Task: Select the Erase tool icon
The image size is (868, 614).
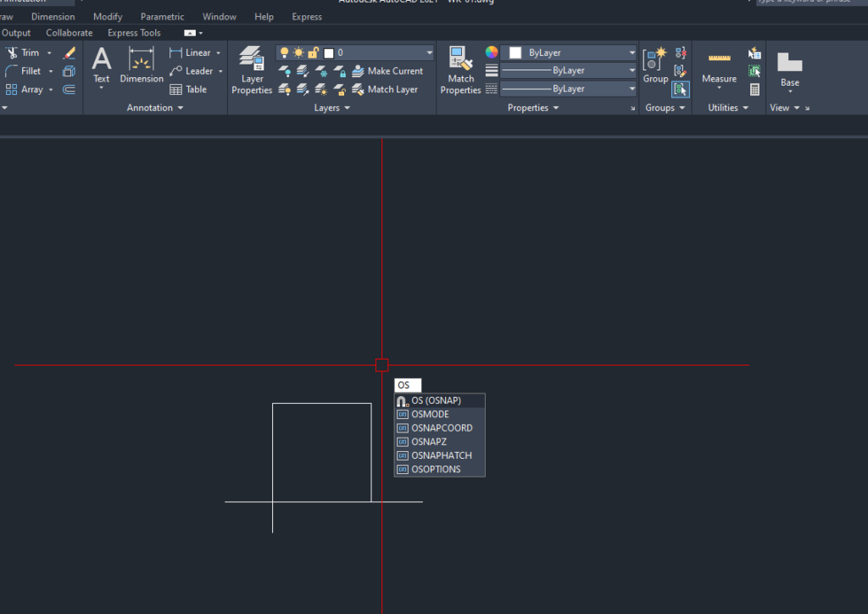Action: point(70,53)
